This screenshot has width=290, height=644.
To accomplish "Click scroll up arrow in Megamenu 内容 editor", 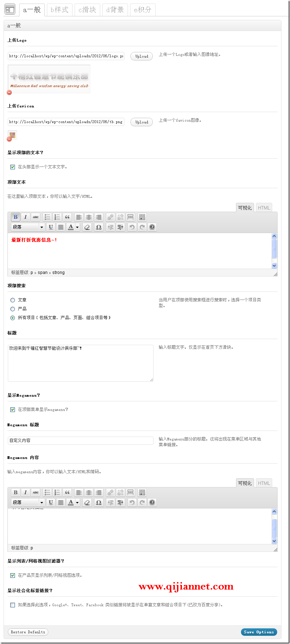I will [274, 511].
